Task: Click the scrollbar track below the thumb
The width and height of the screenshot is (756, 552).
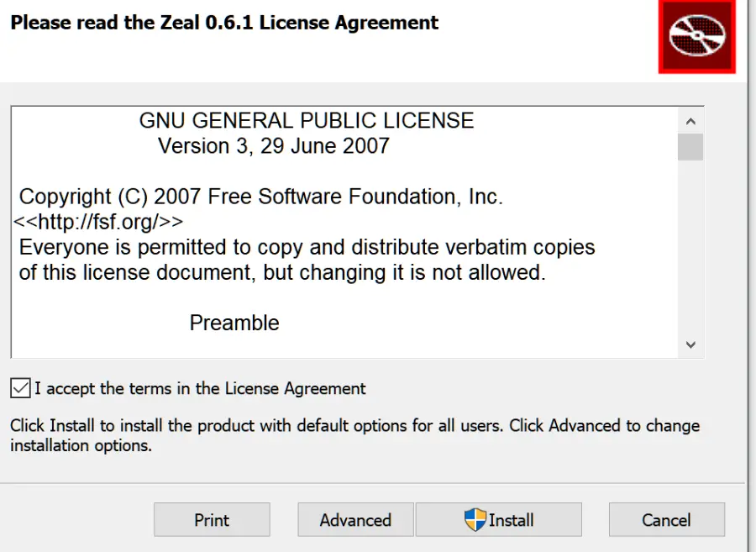Action: (690, 246)
